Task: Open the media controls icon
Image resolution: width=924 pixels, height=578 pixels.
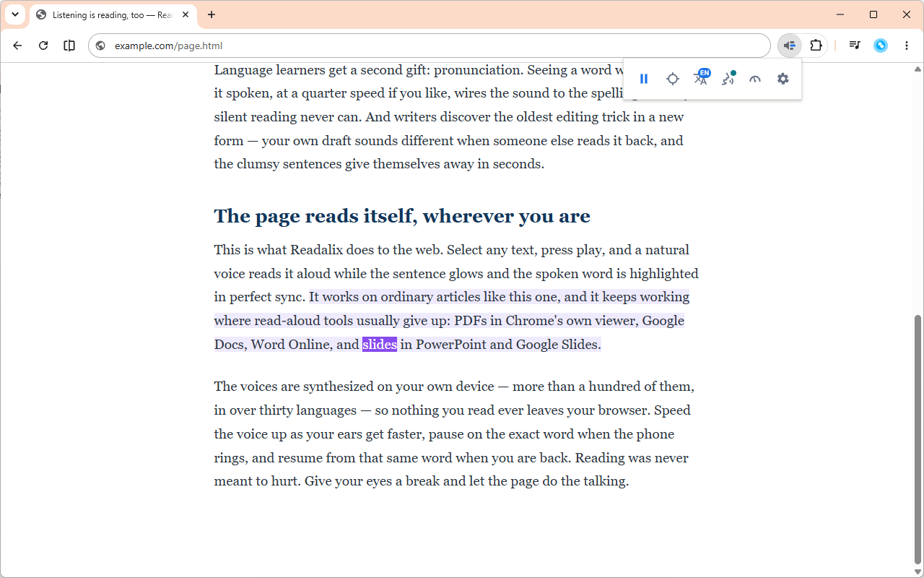Action: (855, 46)
